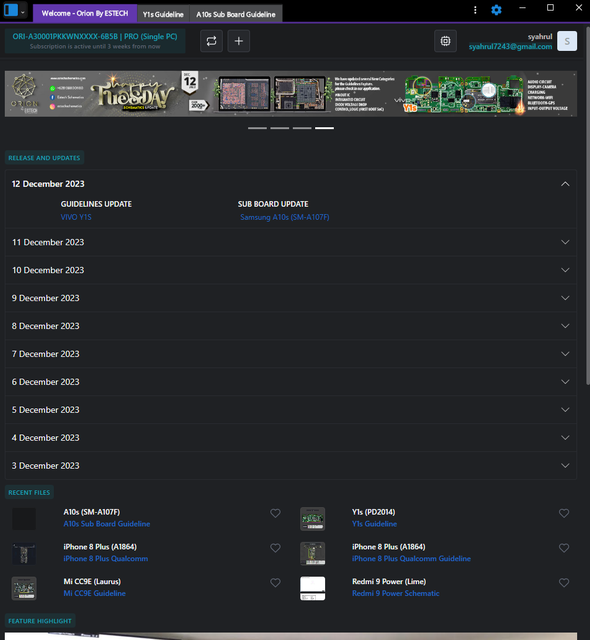The height and width of the screenshot is (640, 590).
Task: Open the three-dot more options menu
Action: click(475, 10)
